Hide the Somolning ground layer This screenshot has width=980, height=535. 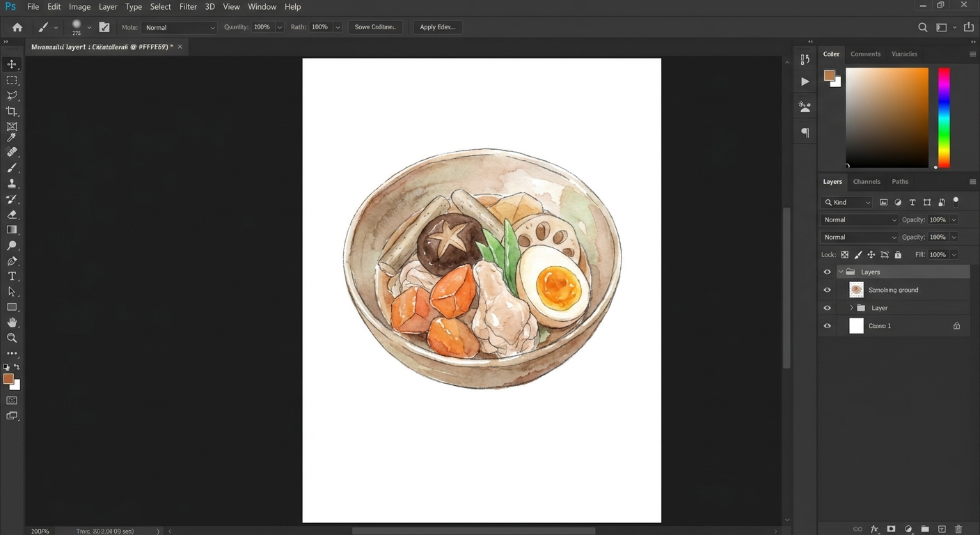(827, 290)
